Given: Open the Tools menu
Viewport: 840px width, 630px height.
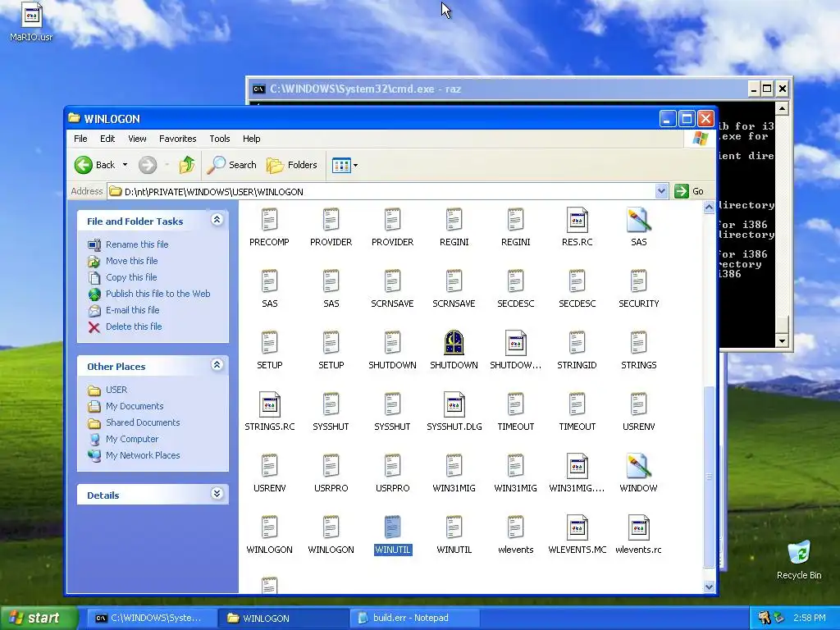Looking at the screenshot, I should pos(220,139).
